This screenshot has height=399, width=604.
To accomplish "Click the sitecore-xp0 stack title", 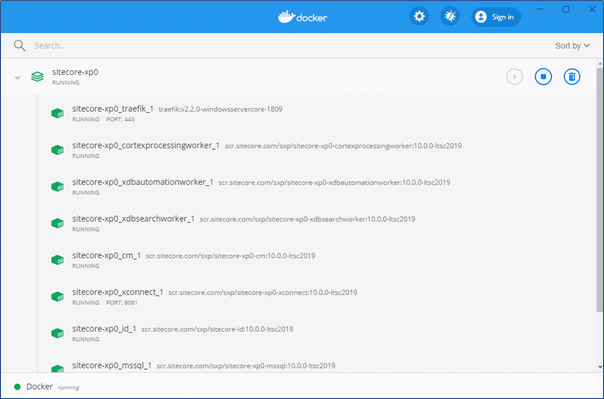I will coord(75,72).
